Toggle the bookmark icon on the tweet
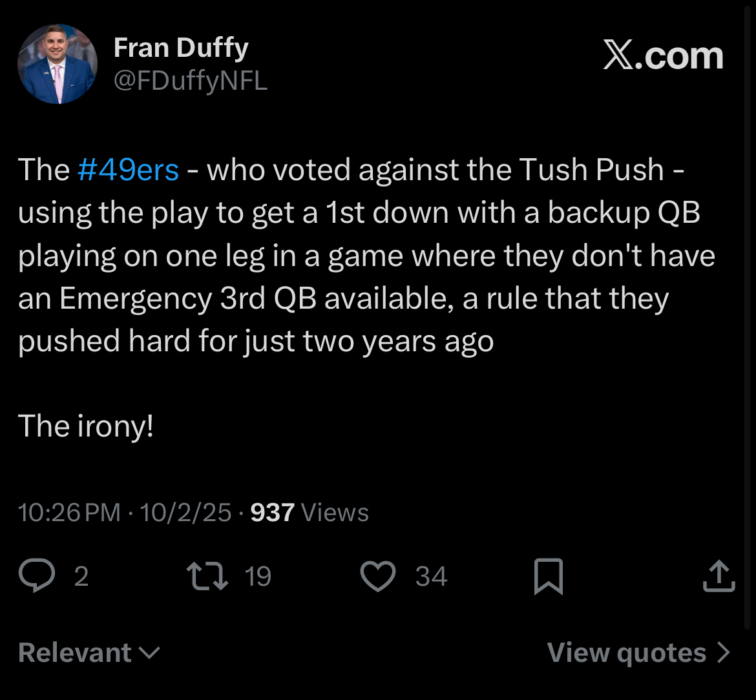The width and height of the screenshot is (756, 700). pos(549,577)
